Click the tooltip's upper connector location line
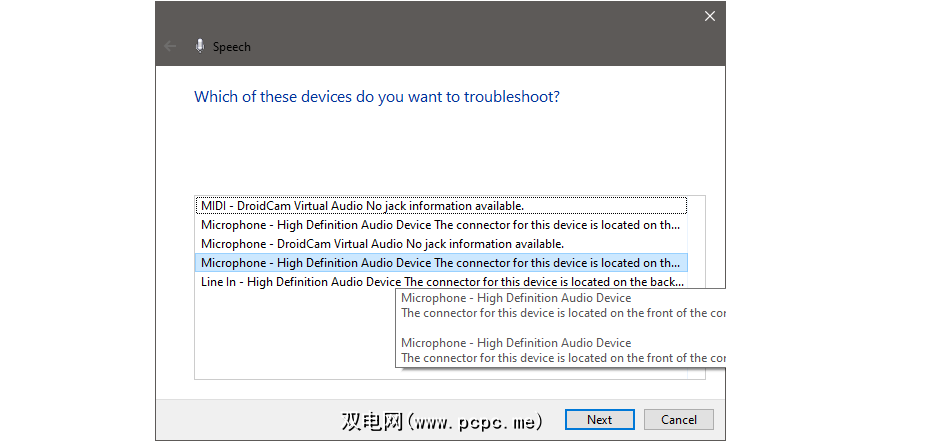This screenshot has width=927, height=445. click(562, 313)
